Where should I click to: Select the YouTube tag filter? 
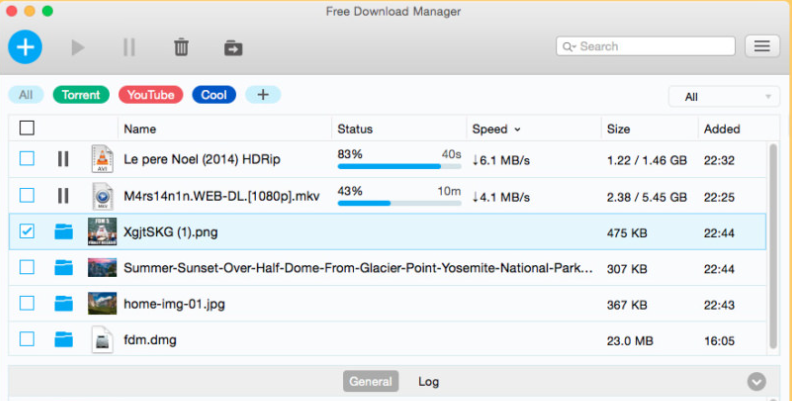coord(151,94)
